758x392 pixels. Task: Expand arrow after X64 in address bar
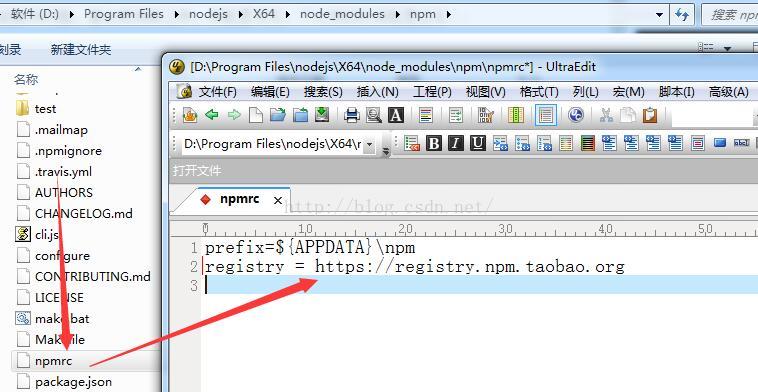click(x=288, y=14)
